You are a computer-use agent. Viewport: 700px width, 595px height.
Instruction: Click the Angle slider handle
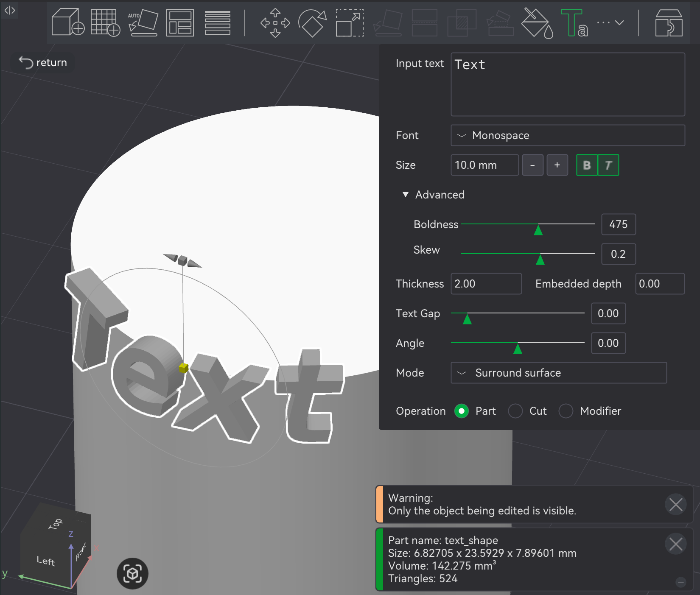[x=518, y=348]
